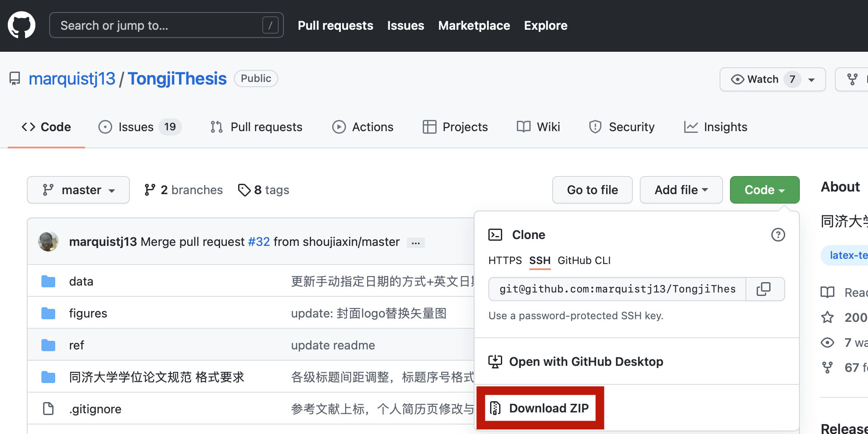The height and width of the screenshot is (434, 868).
Task: Click the Go to file button
Action: (592, 190)
